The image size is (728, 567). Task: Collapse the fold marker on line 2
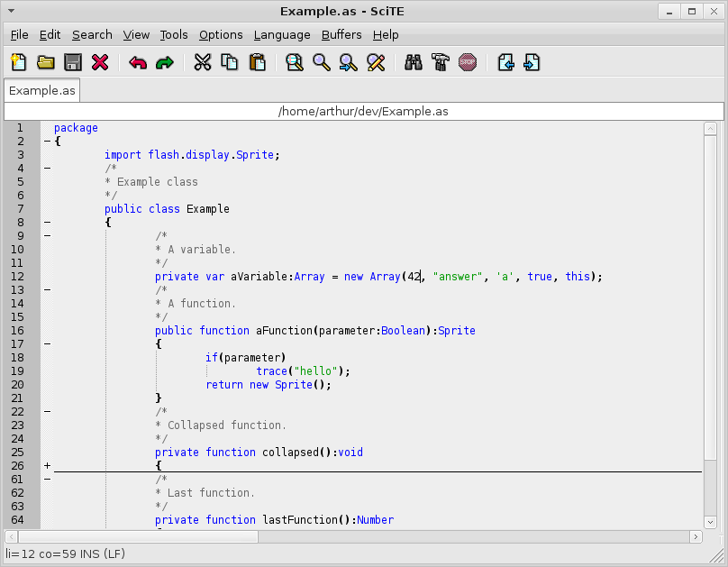[x=47, y=142]
